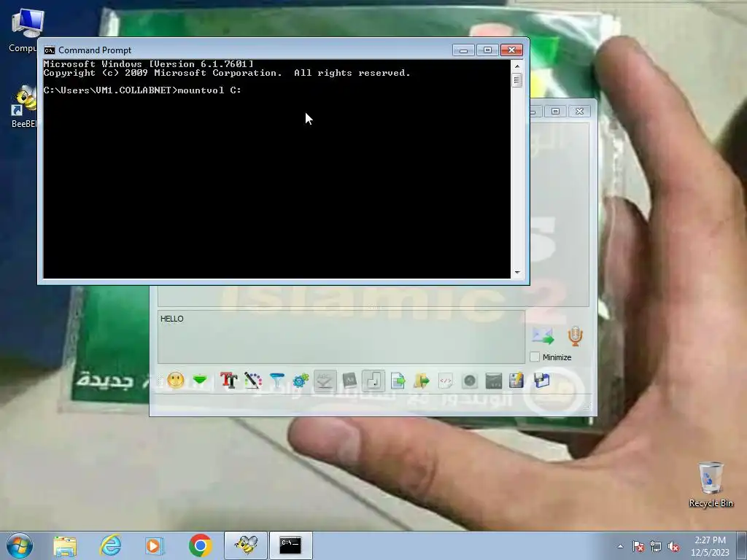Viewport: 747px width, 560px height.
Task: Click the Command Prompt scrollbar down arrow
Action: click(517, 273)
